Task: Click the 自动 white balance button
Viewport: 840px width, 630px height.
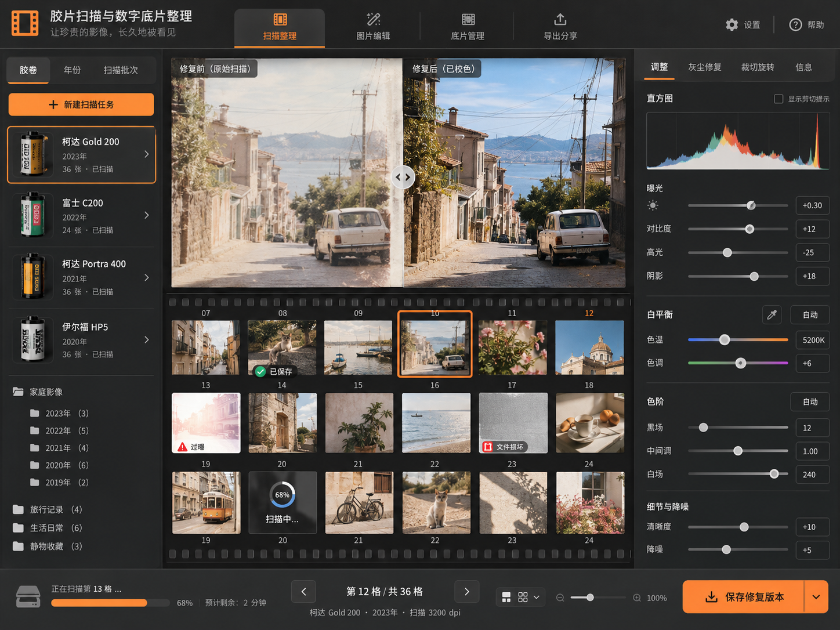Action: (810, 315)
